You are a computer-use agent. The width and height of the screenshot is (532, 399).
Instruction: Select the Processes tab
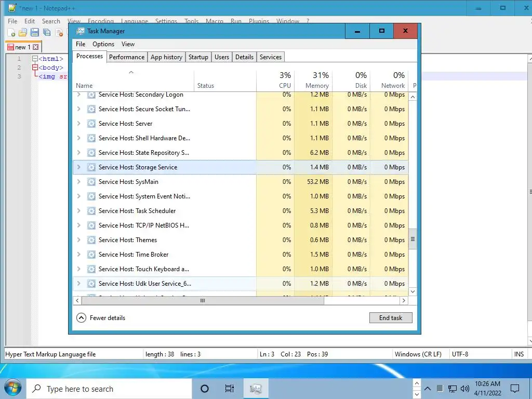pyautogui.click(x=89, y=56)
